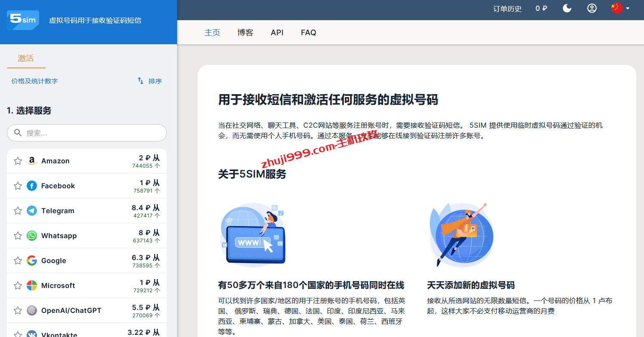Select the Amazon service name

click(55, 161)
